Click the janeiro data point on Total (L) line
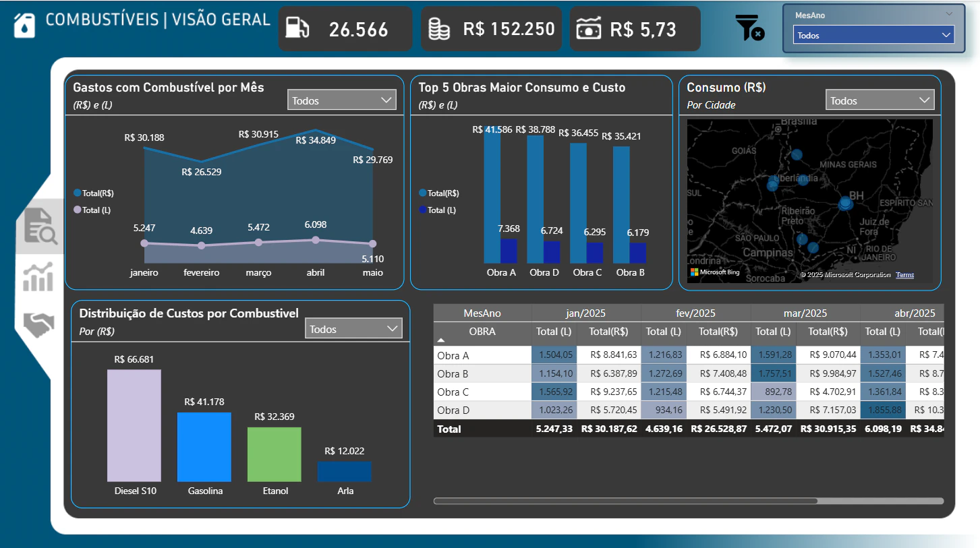This screenshot has width=980, height=548. click(144, 243)
